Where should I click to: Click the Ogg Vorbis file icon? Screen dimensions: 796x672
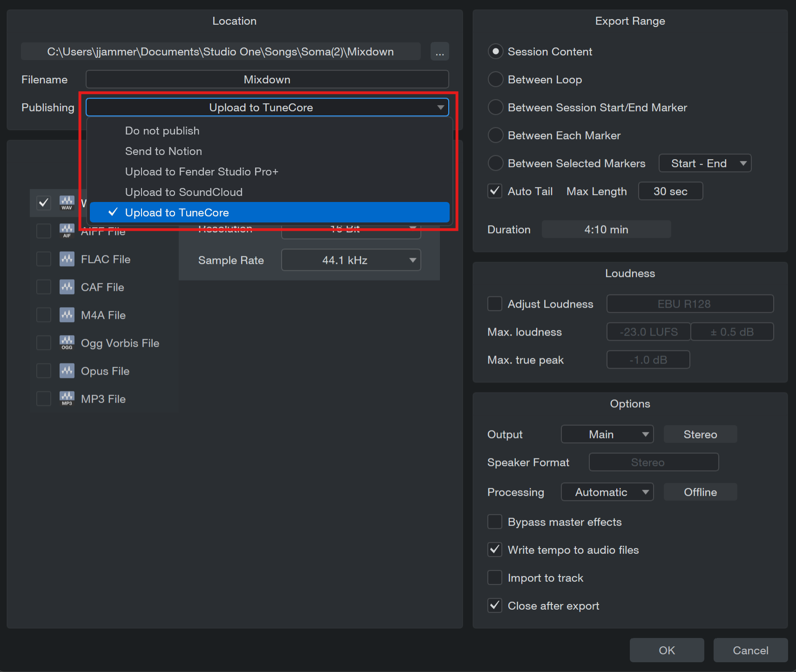pos(67,343)
